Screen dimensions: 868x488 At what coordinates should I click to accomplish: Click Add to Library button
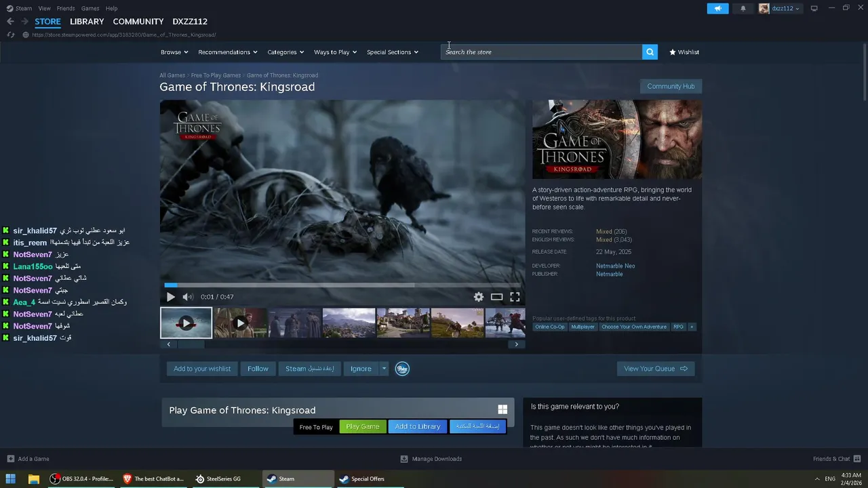click(418, 426)
